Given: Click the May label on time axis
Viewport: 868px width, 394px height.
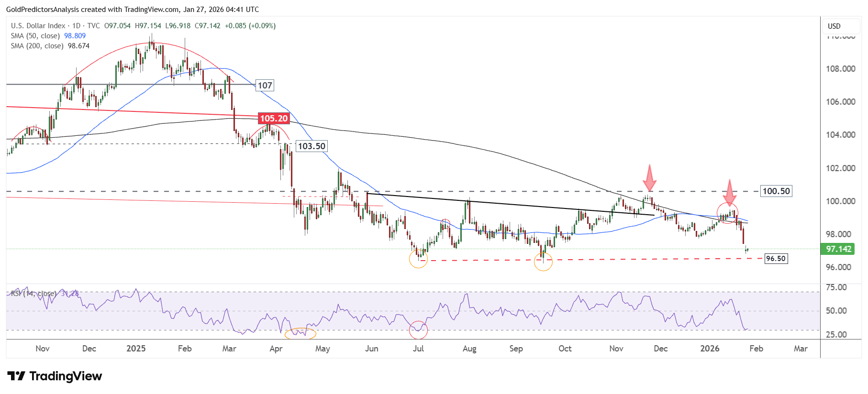Looking at the screenshot, I should pyautogui.click(x=323, y=349).
